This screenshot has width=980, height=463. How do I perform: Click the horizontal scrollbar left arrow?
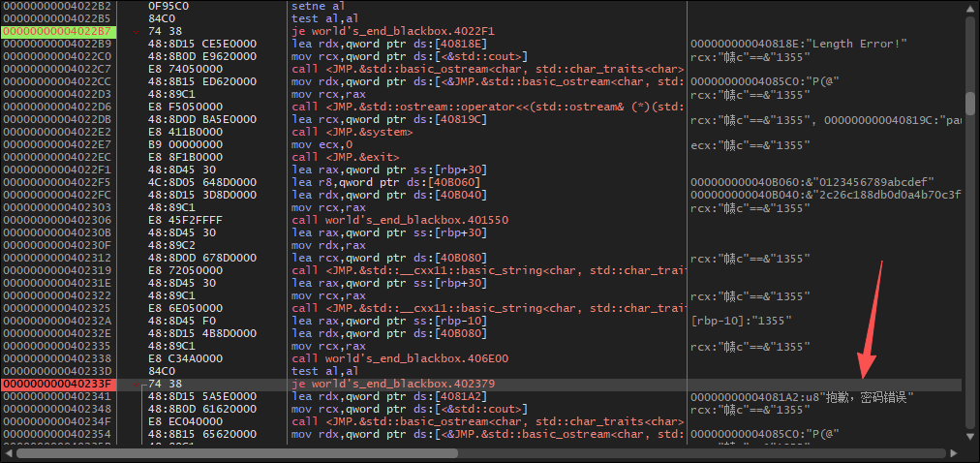9,453
